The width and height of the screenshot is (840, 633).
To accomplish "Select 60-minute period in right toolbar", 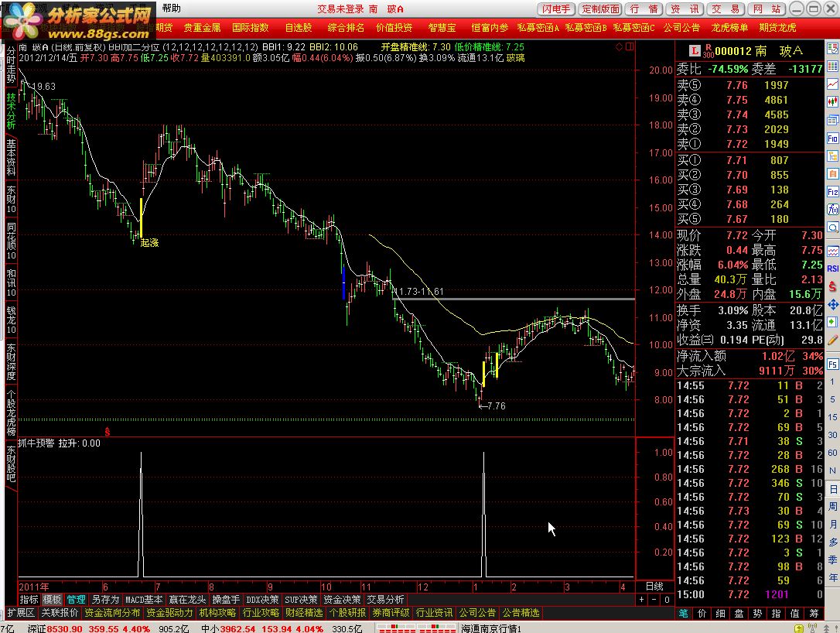I will pos(832,453).
